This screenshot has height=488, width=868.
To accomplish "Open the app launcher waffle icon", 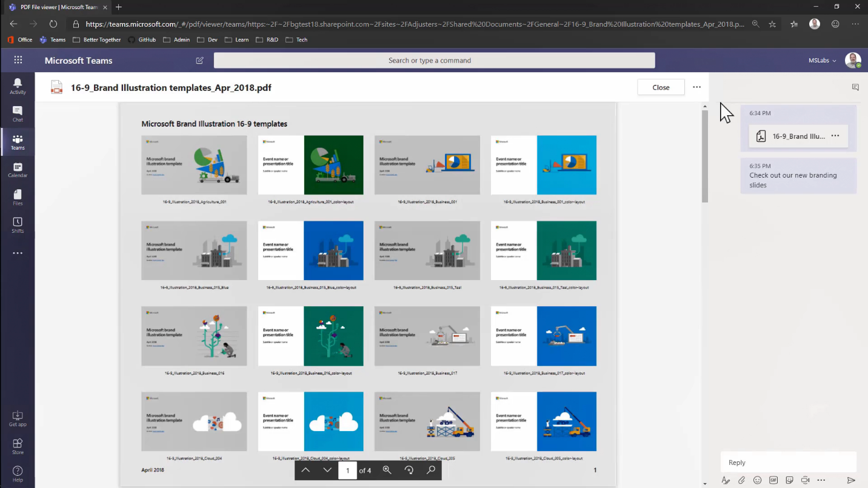I will click(18, 60).
